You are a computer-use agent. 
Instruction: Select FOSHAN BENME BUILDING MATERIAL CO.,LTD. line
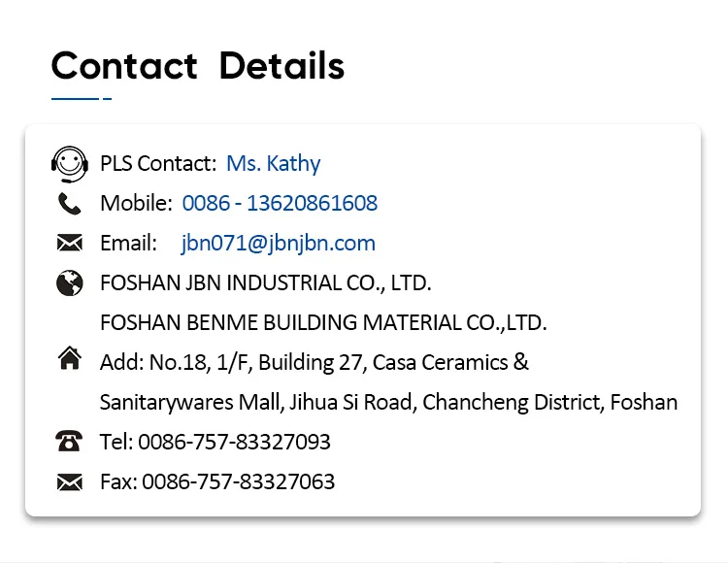323,323
